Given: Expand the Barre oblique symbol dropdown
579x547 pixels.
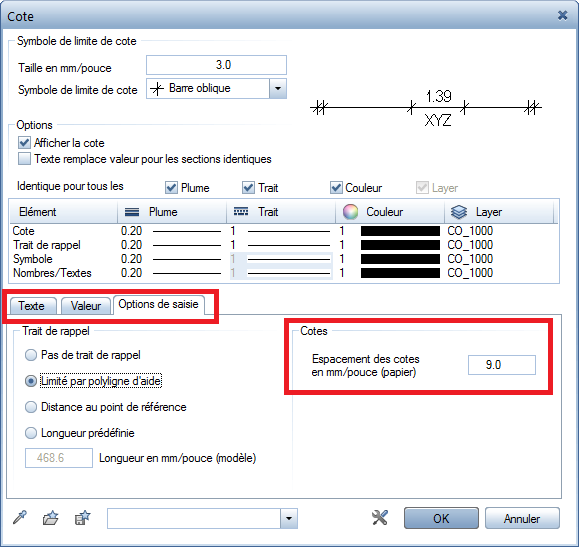Looking at the screenshot, I should click(278, 89).
